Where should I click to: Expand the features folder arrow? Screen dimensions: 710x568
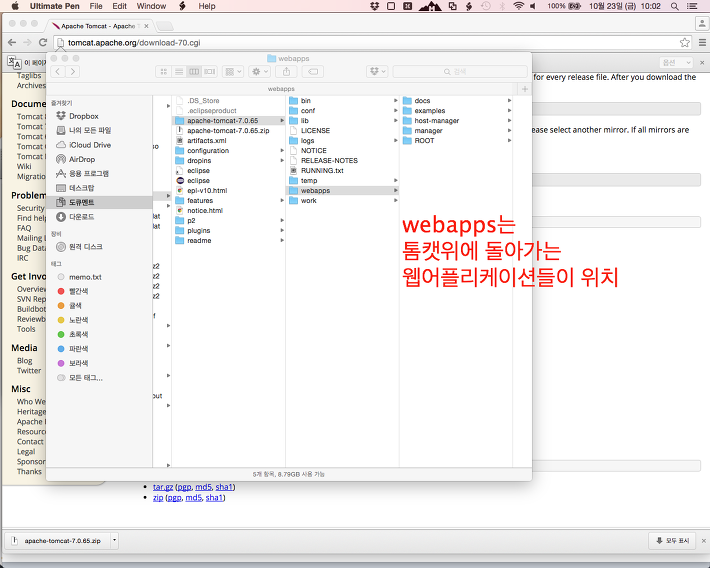(x=282, y=200)
